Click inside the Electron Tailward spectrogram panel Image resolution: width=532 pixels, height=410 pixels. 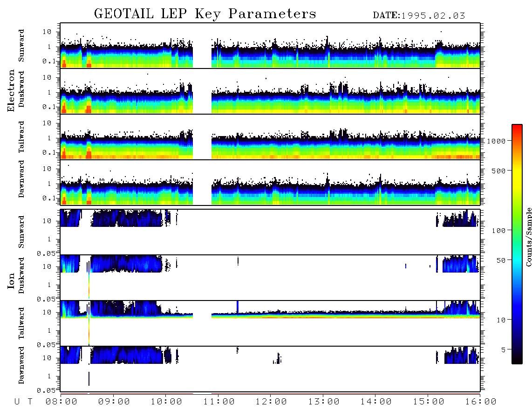coord(270,137)
